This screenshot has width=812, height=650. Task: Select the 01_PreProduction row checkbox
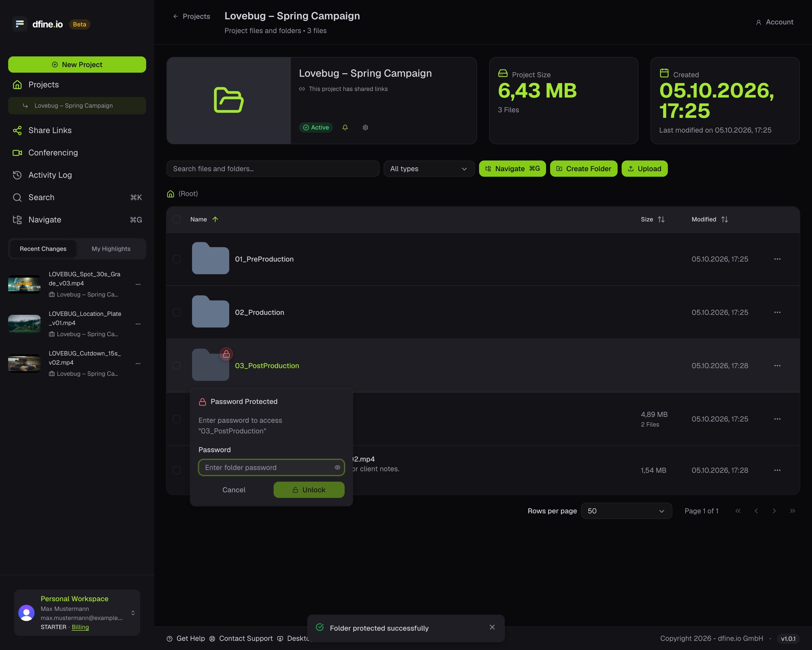click(x=177, y=259)
